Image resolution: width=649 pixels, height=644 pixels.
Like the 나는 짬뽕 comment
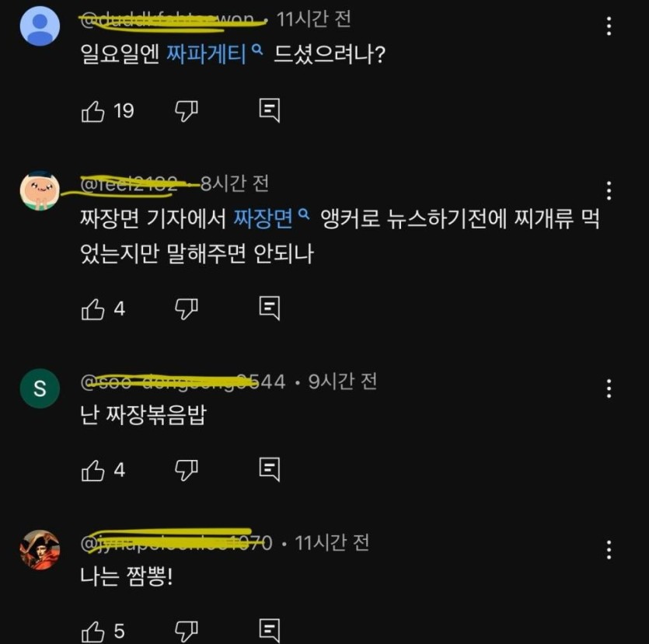click(93, 630)
